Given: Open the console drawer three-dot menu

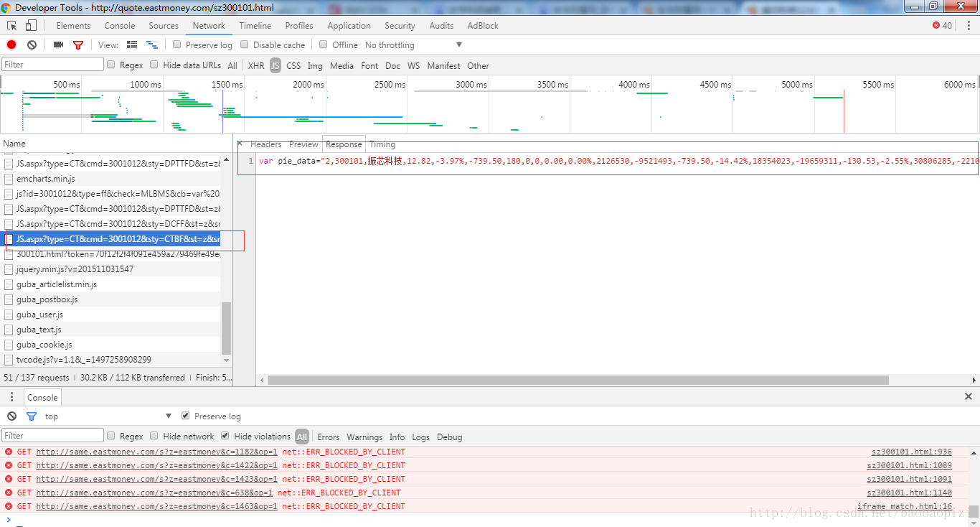Looking at the screenshot, I should [x=11, y=397].
